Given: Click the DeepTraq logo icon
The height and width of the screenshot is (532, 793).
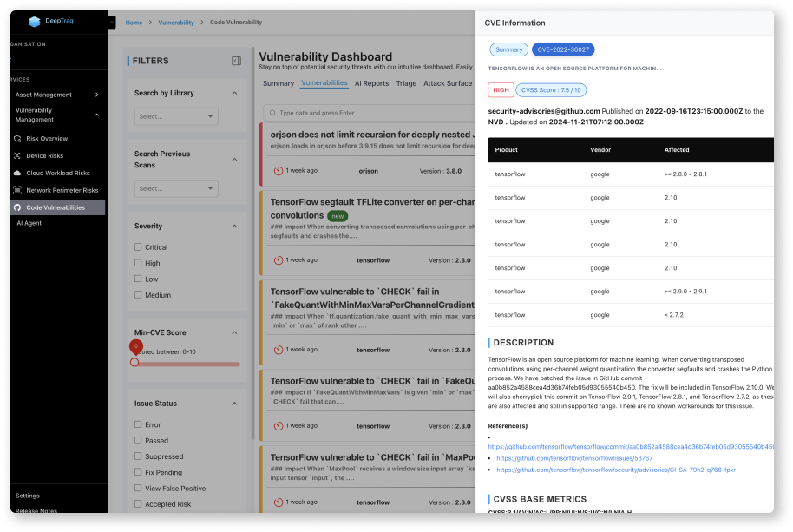Looking at the screenshot, I should click(35, 21).
